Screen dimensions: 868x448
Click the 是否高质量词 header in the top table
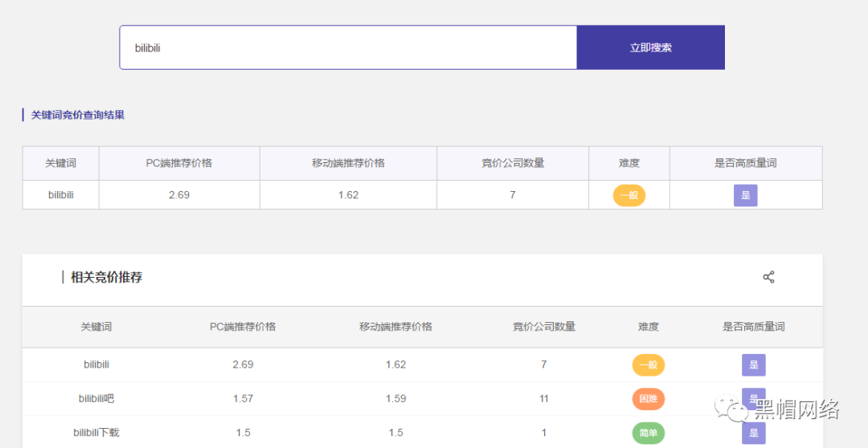tap(746, 163)
